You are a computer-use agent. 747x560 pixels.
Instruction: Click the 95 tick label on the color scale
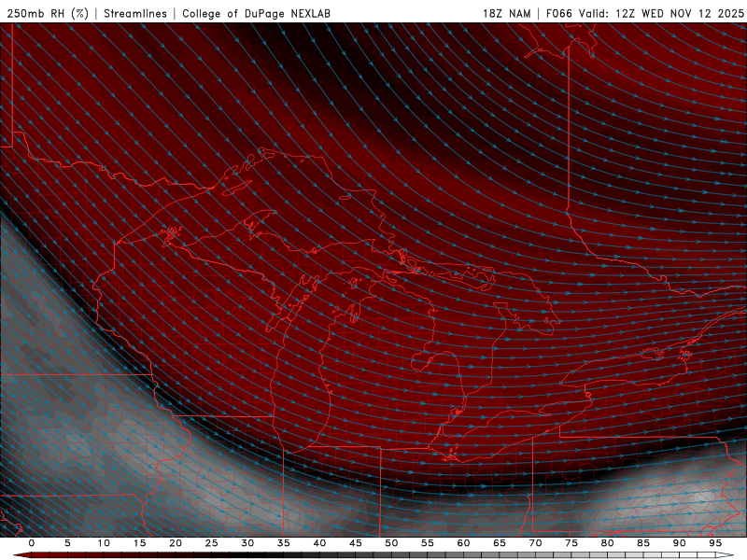pyautogui.click(x=715, y=543)
